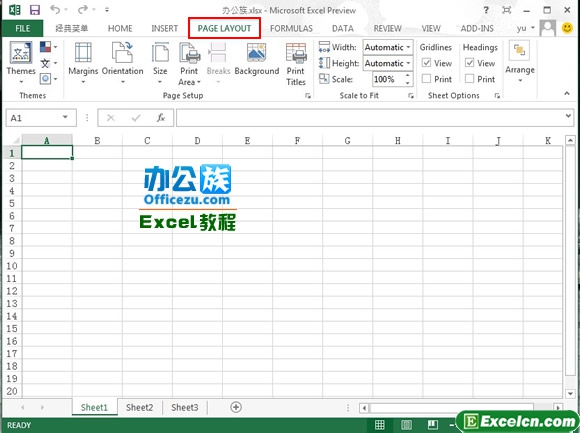Select the PAGE LAYOUT tab
This screenshot has width=580, height=433.
pyautogui.click(x=224, y=28)
